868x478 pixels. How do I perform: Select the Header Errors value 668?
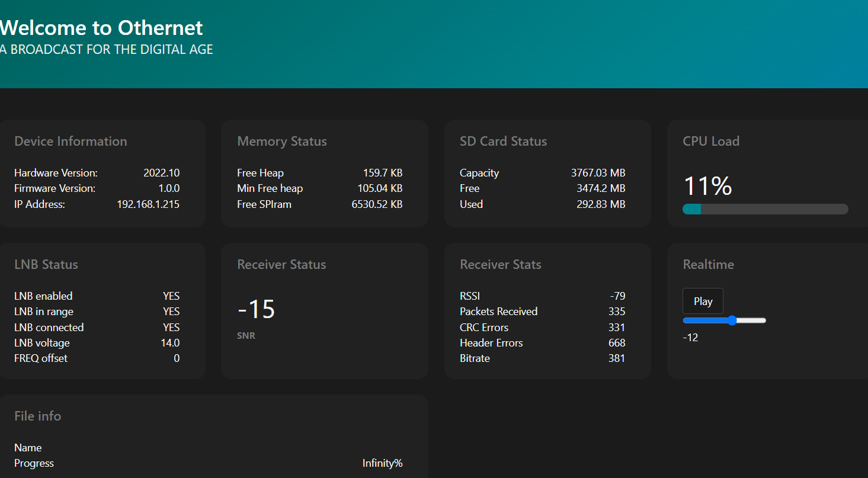pos(617,343)
